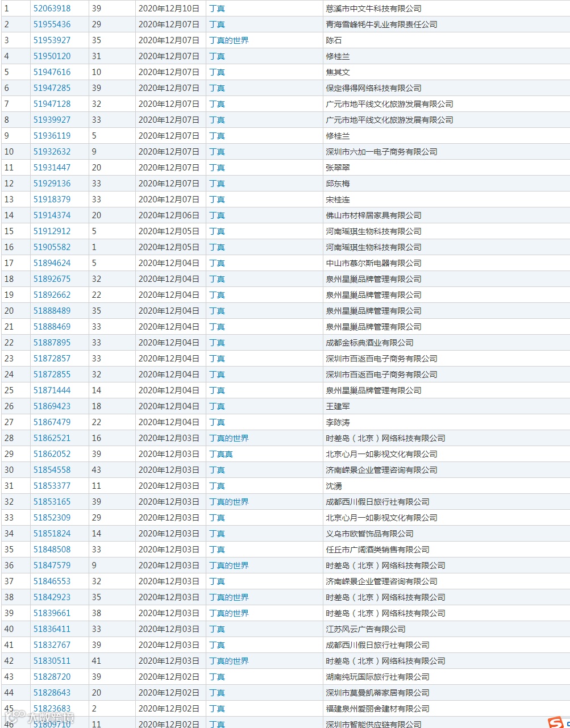This screenshot has height=728, width=570.
Task: Open registration number 51888489
Action: coord(52,311)
